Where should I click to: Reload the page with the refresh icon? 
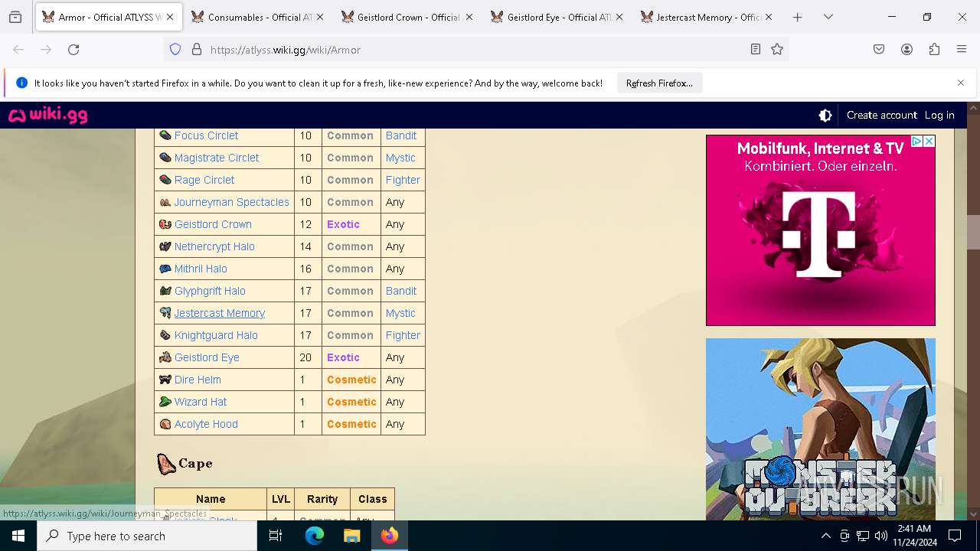[x=73, y=50]
